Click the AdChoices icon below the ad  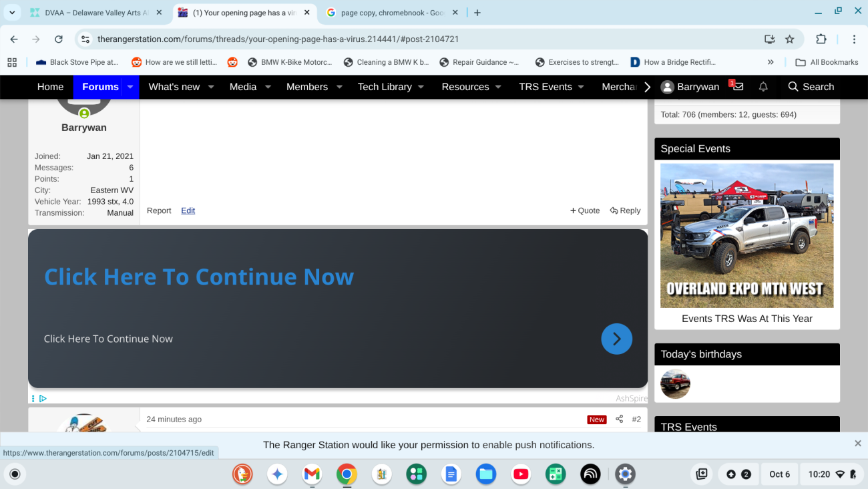tap(43, 399)
